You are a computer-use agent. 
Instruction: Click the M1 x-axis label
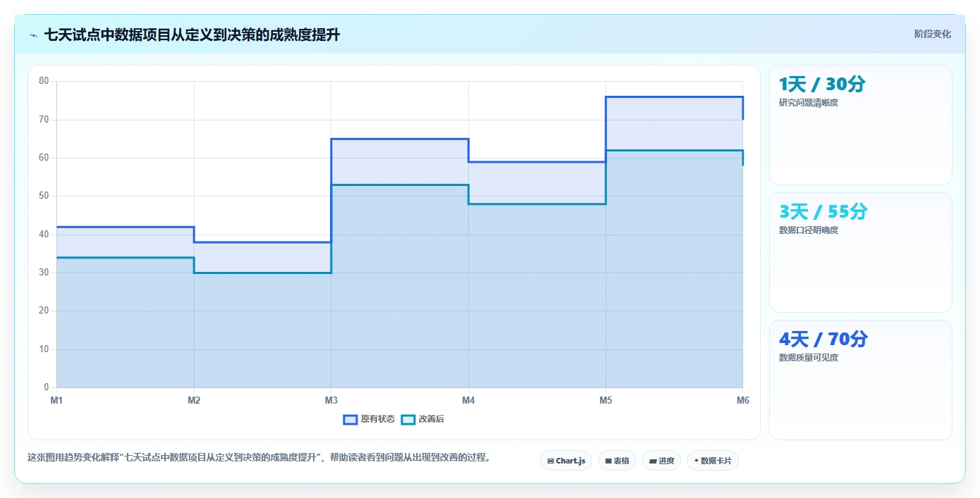pos(56,400)
